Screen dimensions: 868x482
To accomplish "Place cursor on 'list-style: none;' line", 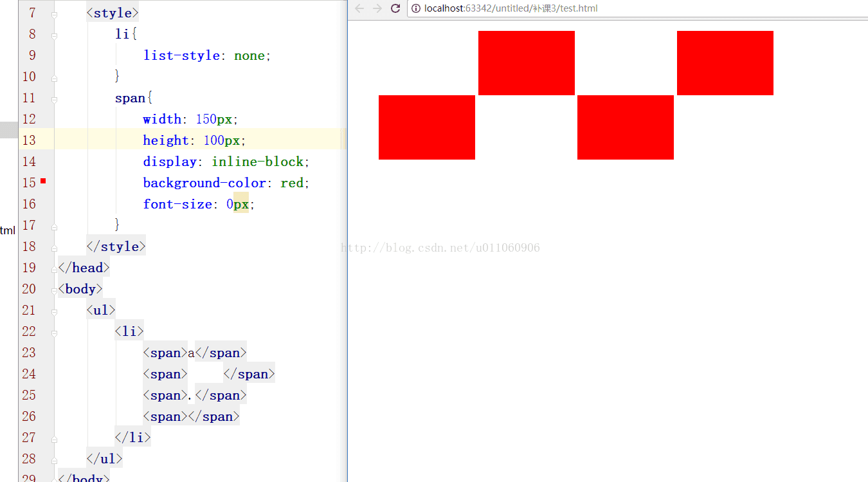I will click(207, 55).
